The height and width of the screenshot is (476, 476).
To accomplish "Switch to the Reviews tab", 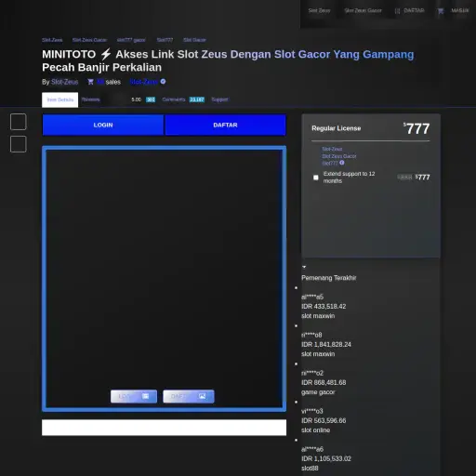I will pyautogui.click(x=91, y=99).
